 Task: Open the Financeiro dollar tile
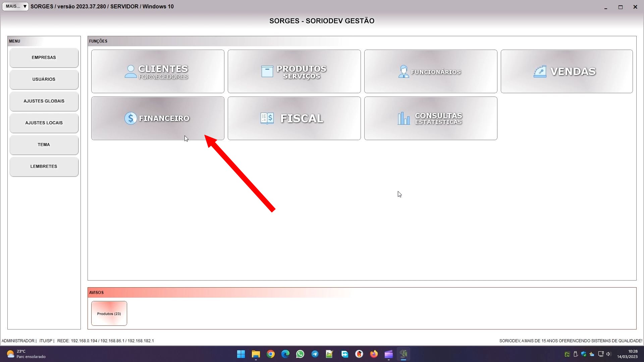[x=157, y=118]
